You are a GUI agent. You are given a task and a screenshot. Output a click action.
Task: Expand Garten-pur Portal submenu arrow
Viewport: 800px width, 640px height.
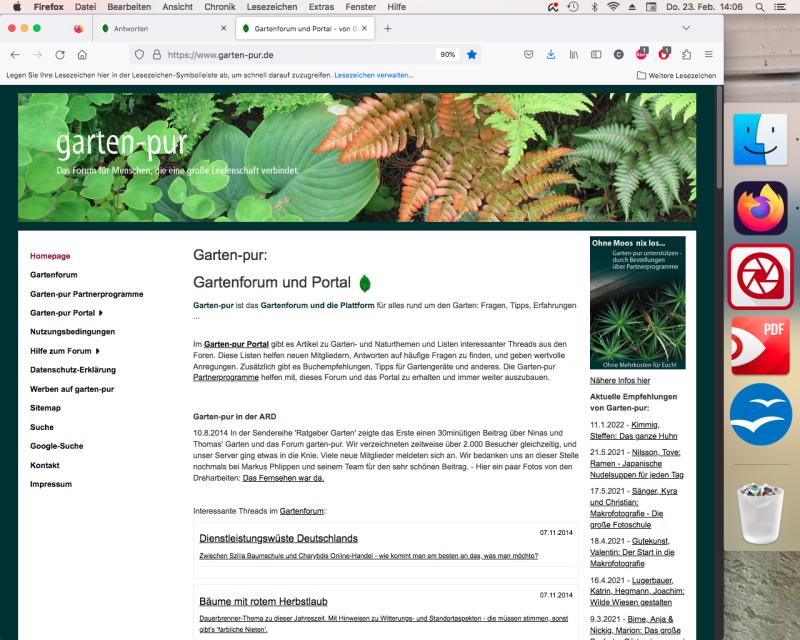[x=101, y=313]
